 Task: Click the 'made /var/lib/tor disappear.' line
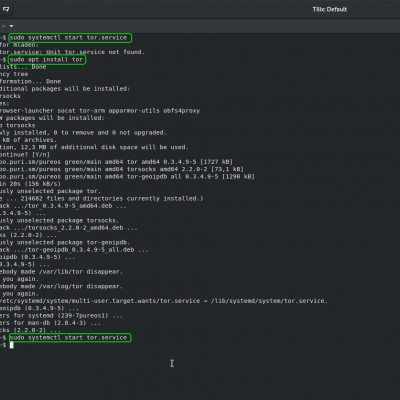61,272
